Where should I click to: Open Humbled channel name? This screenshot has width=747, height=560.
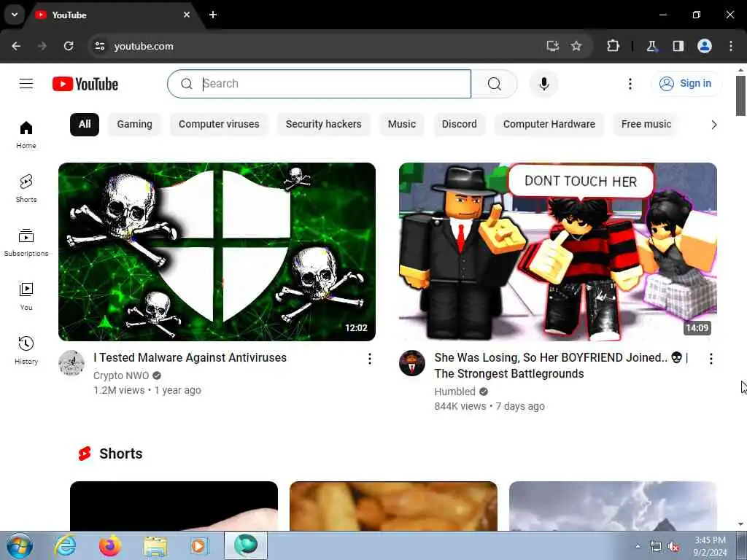point(455,392)
